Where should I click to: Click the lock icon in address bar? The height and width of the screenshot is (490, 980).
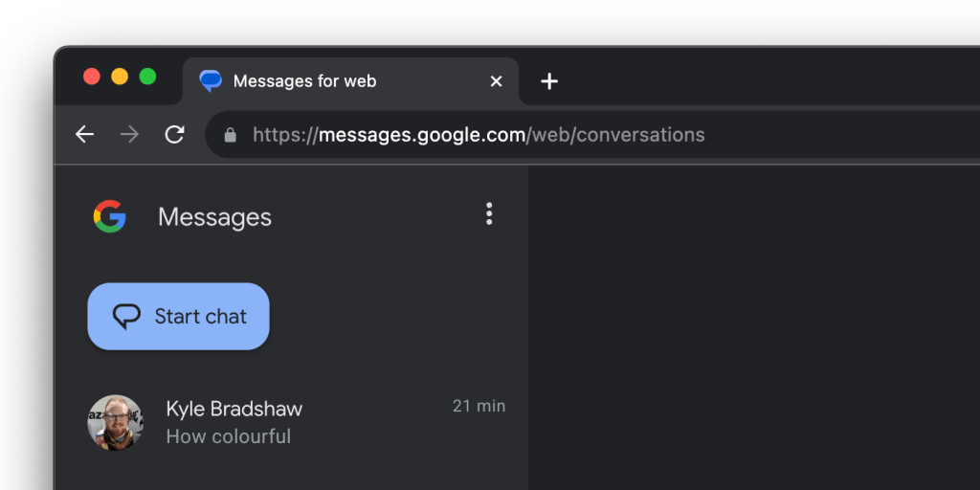click(x=230, y=135)
